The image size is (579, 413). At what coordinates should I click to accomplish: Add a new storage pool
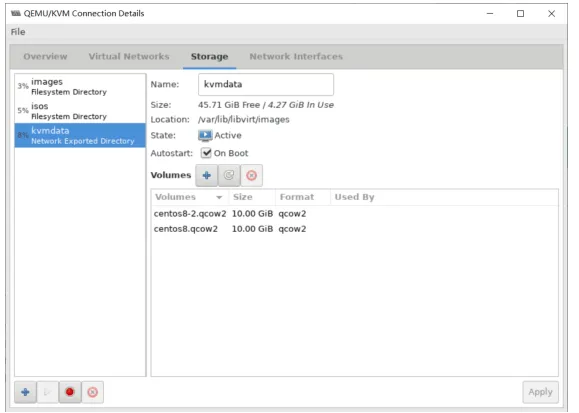(25, 392)
